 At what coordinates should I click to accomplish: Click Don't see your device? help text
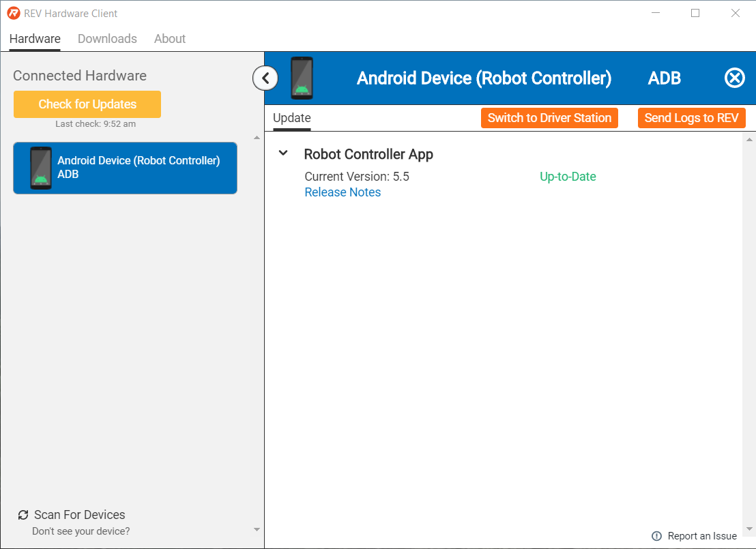point(81,531)
